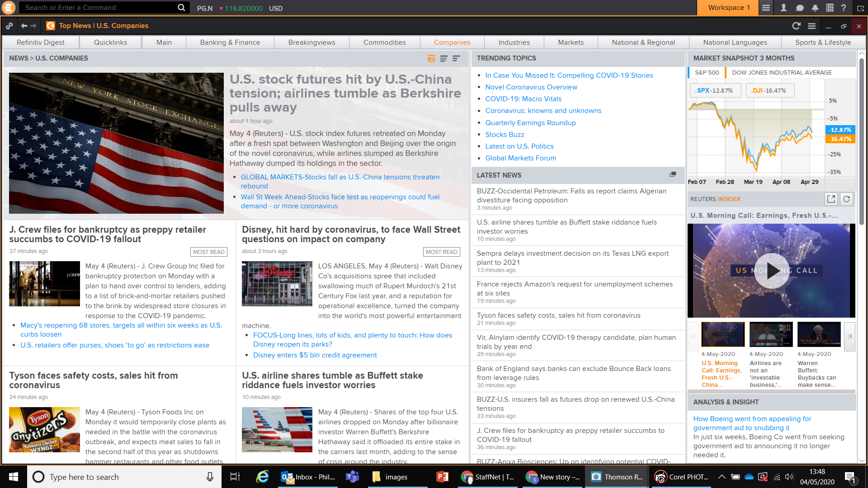This screenshot has width=868, height=488.
Task: Click the help question mark icon
Action: pos(844,8)
